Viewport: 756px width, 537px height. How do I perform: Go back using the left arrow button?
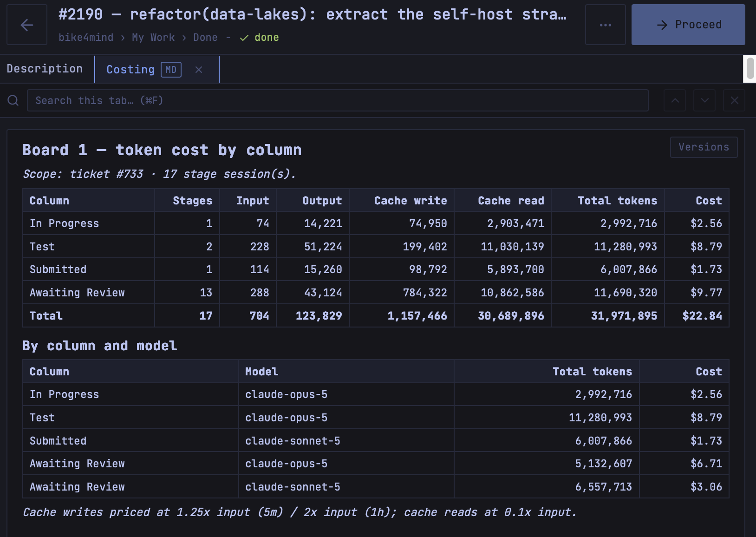27,25
